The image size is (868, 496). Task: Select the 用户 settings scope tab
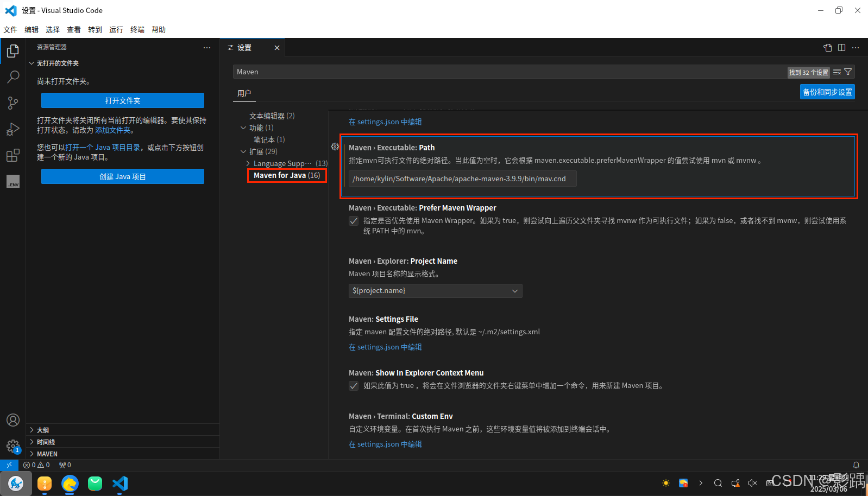[244, 93]
